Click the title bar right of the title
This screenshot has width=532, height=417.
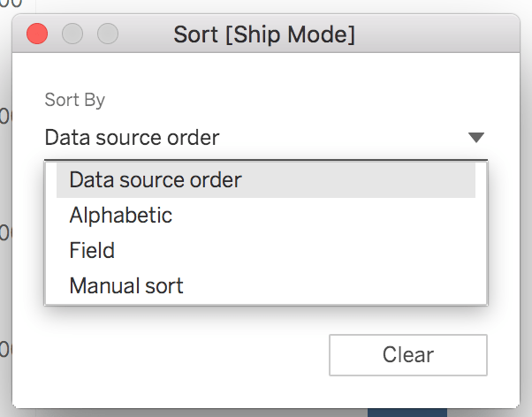pos(433,35)
